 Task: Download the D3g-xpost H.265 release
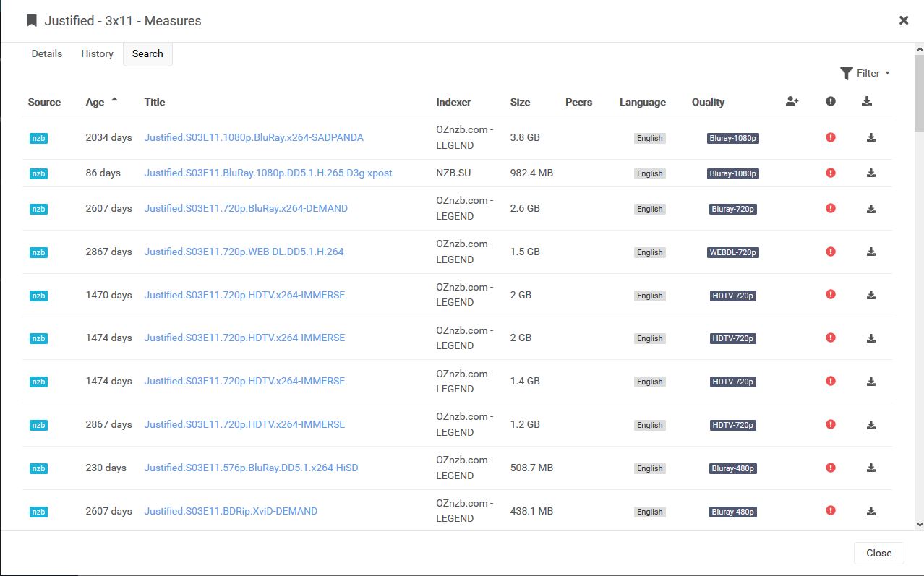(870, 173)
